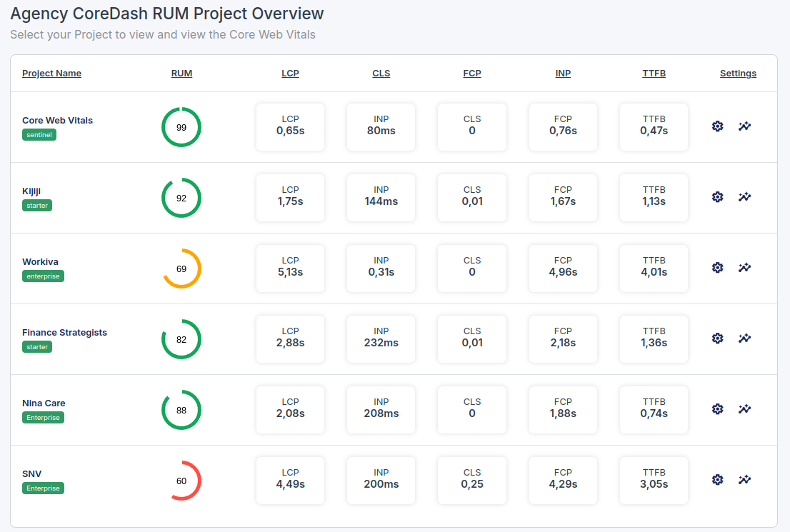
Task: Select the Core Web Vitals project name
Action: tap(57, 120)
